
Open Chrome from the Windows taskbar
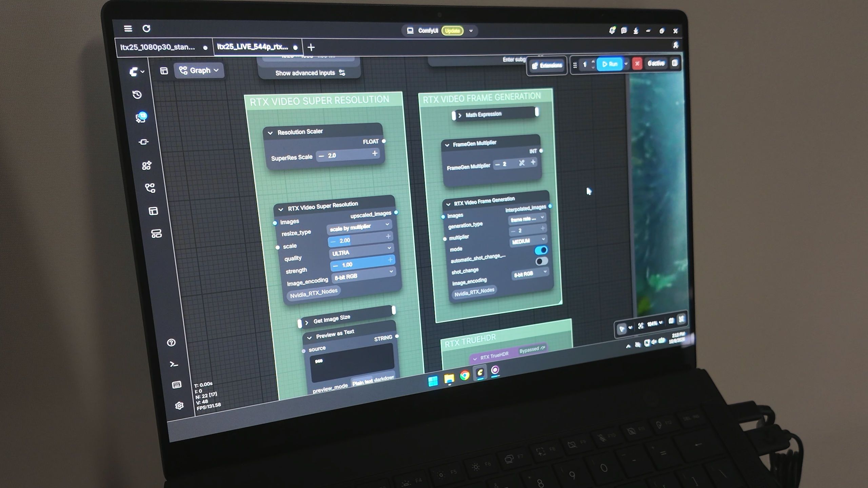(x=465, y=375)
